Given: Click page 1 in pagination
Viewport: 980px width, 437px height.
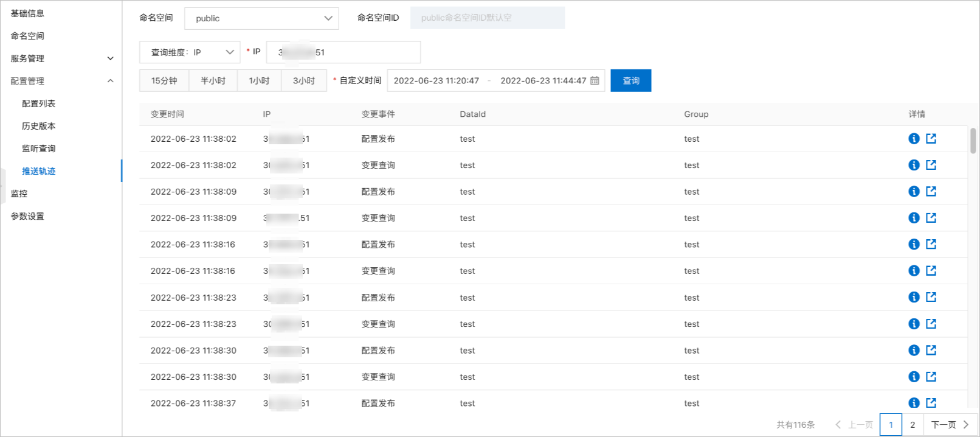Looking at the screenshot, I should click(x=891, y=424).
